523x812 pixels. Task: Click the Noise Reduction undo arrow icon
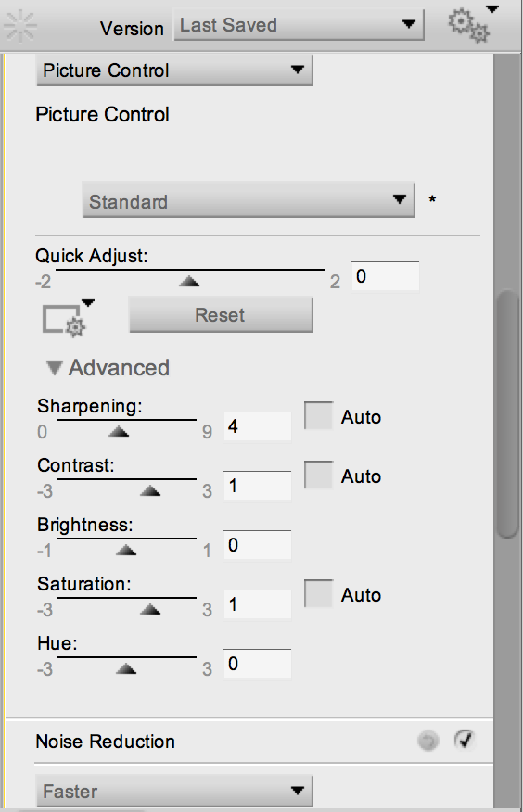coord(427,741)
